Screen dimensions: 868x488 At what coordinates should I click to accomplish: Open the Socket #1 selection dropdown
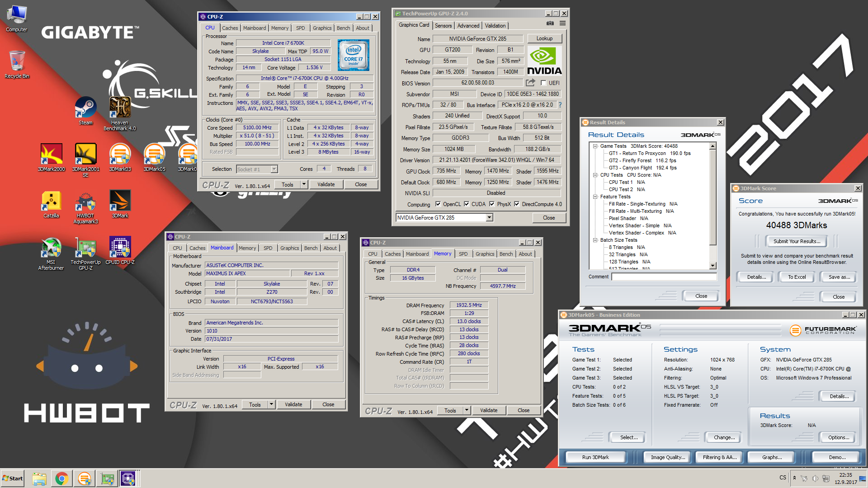pyautogui.click(x=274, y=169)
